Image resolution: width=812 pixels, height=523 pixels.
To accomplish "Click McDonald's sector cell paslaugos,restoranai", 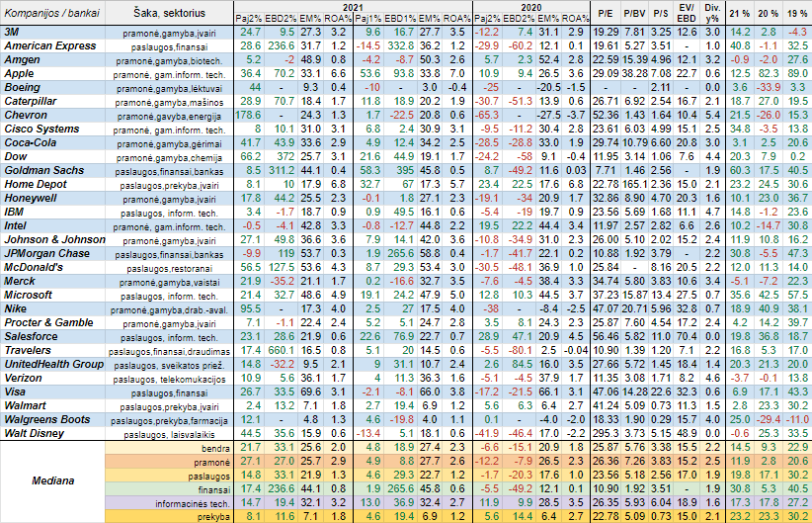I will coord(169,268).
